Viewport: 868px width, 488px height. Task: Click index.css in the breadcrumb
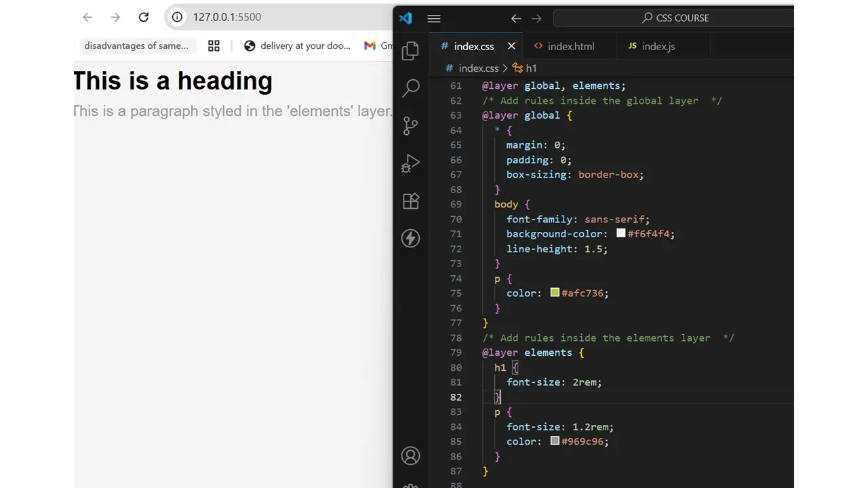click(478, 68)
